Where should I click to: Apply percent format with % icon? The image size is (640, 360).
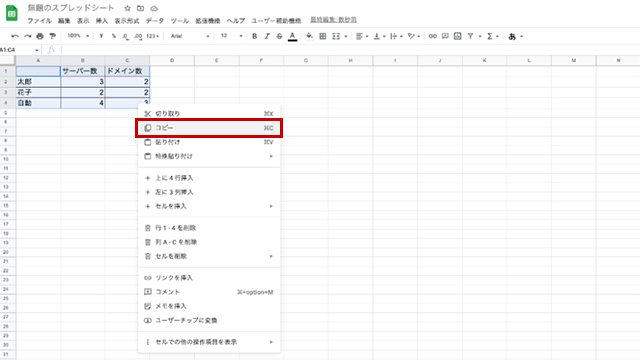[113, 36]
